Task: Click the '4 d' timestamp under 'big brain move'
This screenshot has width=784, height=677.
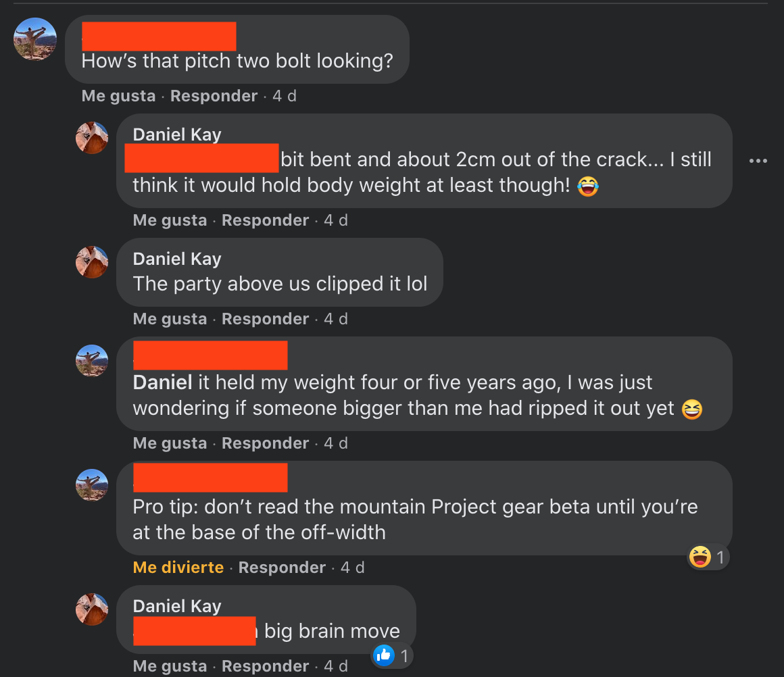Action: pyautogui.click(x=336, y=666)
